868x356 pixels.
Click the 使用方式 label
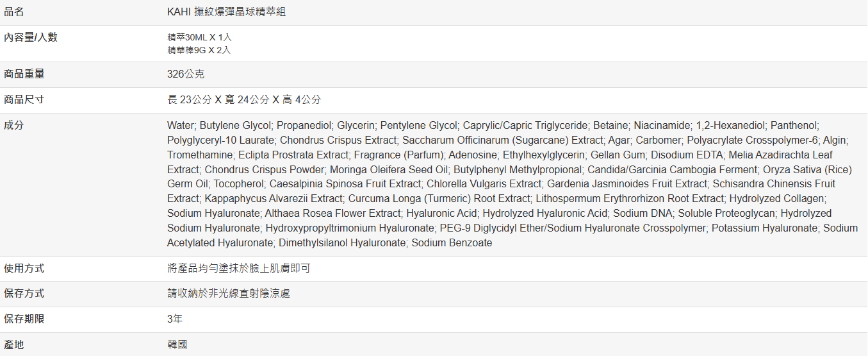pos(24,268)
